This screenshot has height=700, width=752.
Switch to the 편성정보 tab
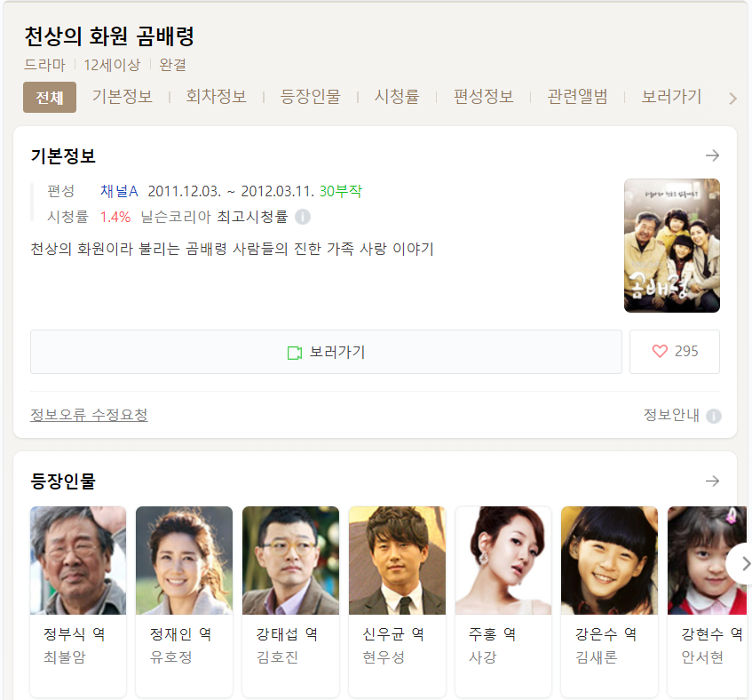point(483,97)
